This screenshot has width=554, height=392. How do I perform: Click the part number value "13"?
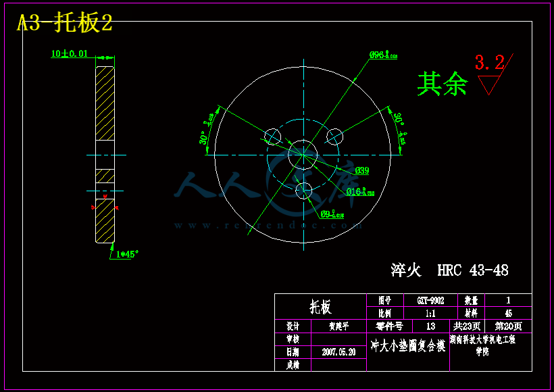430,326
